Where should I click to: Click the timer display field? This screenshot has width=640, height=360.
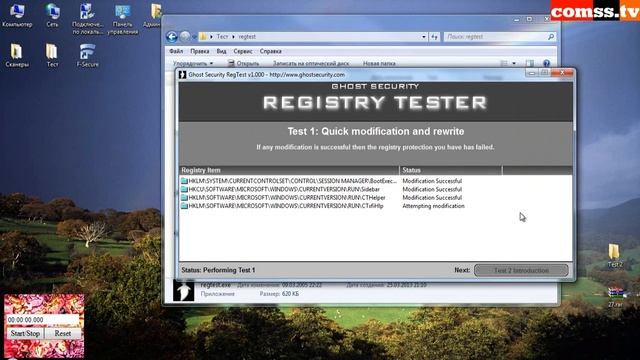pyautogui.click(x=42, y=320)
